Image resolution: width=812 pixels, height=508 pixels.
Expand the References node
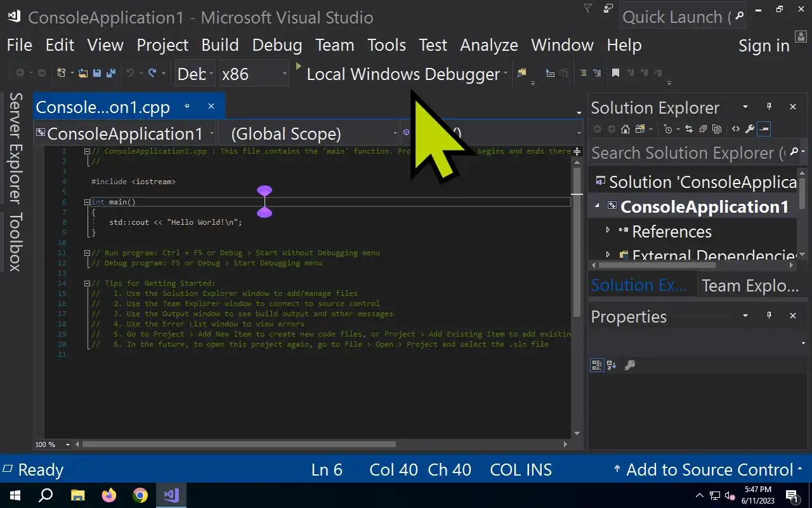tap(608, 231)
